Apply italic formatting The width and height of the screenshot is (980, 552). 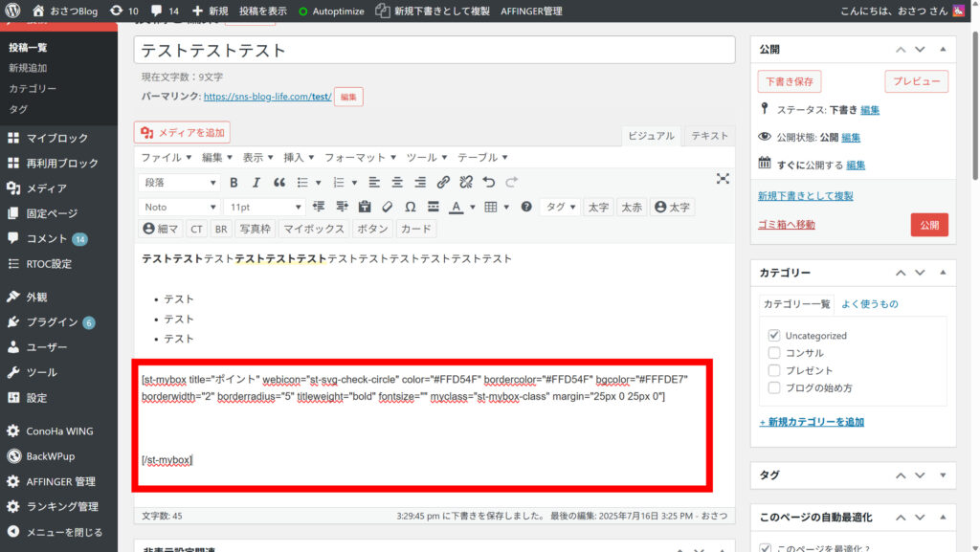[x=256, y=183]
